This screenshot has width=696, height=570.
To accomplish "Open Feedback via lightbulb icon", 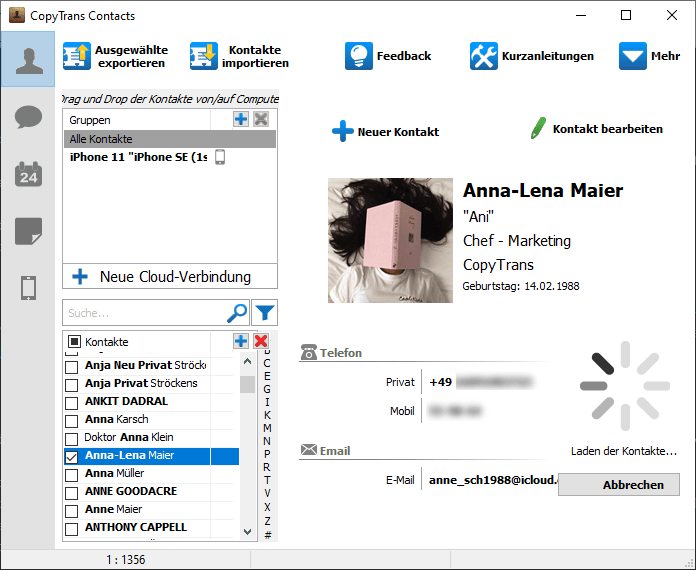I will [359, 56].
